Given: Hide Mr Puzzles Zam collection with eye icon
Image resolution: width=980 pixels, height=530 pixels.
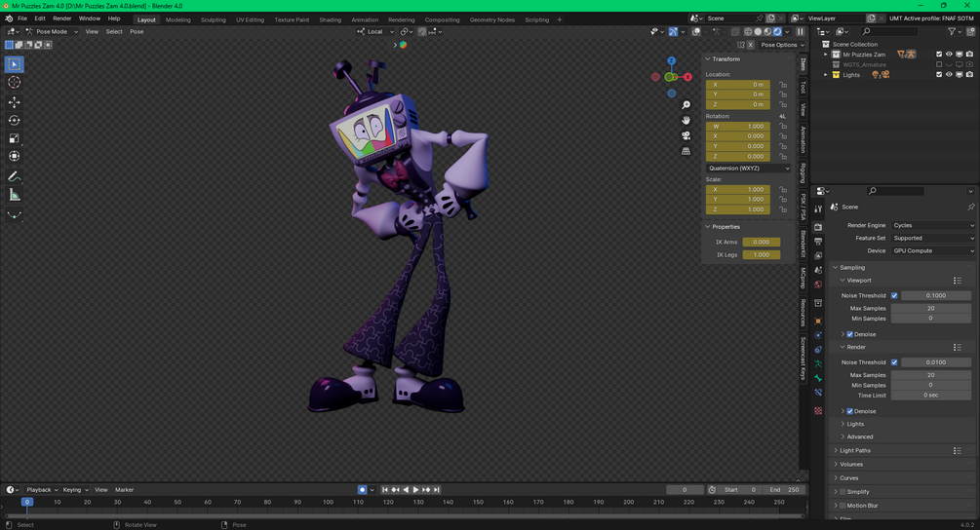Looking at the screenshot, I should (x=949, y=55).
